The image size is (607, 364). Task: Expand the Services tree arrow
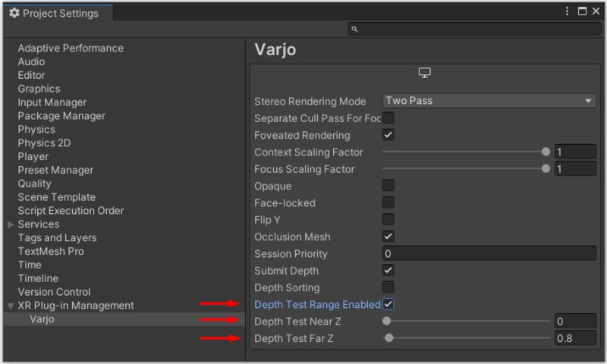[x=11, y=224]
